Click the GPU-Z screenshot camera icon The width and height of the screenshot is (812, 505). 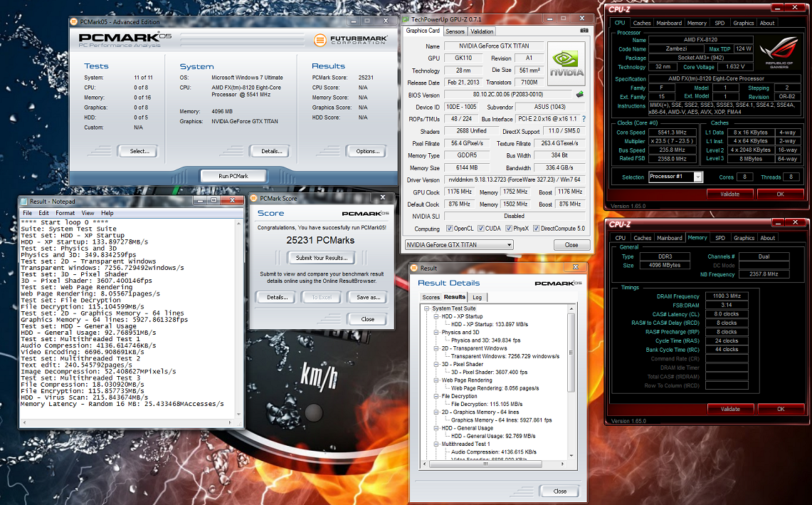click(x=584, y=31)
